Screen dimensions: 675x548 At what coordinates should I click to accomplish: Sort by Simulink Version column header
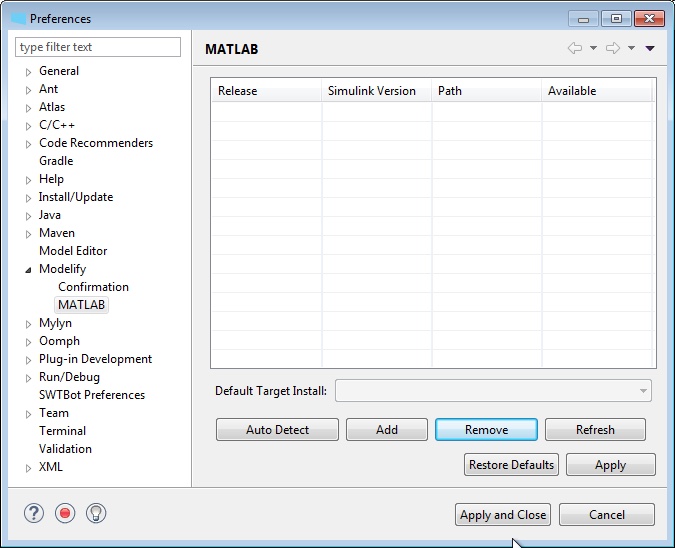coord(376,91)
